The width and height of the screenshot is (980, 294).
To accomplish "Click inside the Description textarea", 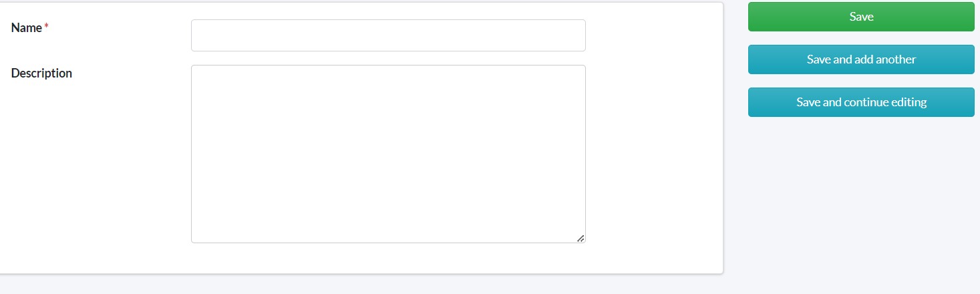I will 388,154.
